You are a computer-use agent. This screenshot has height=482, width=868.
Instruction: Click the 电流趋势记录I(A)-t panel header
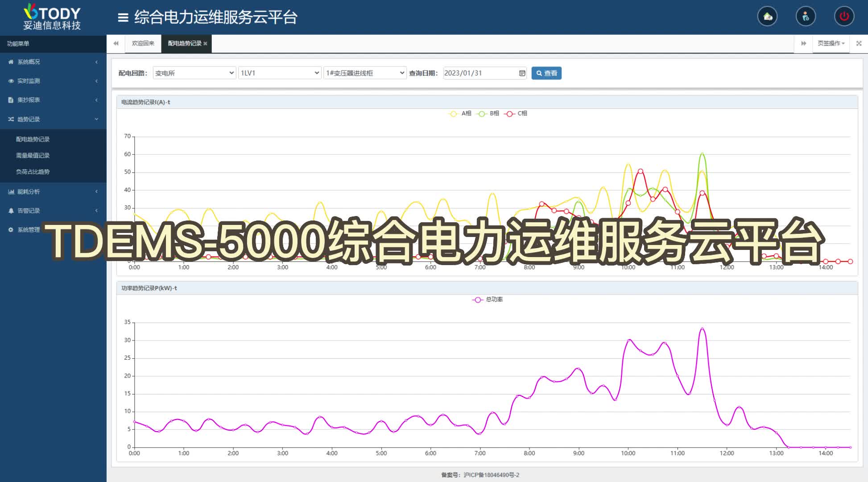tap(487, 102)
